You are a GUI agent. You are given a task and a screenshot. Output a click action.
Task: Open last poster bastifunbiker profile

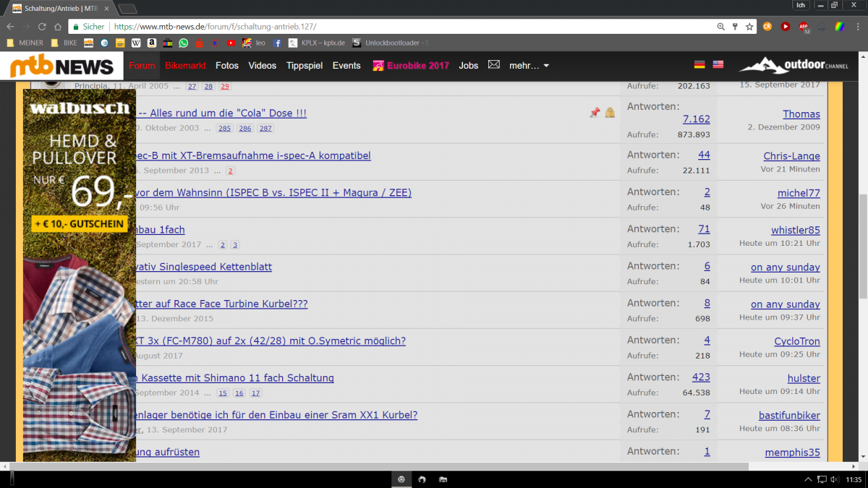[789, 415]
